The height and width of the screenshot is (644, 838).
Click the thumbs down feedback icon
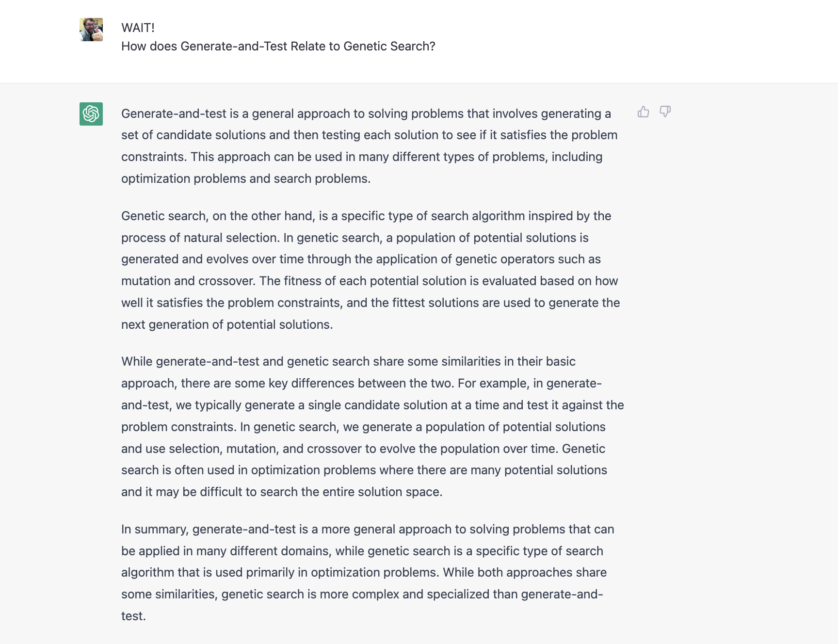tap(665, 112)
